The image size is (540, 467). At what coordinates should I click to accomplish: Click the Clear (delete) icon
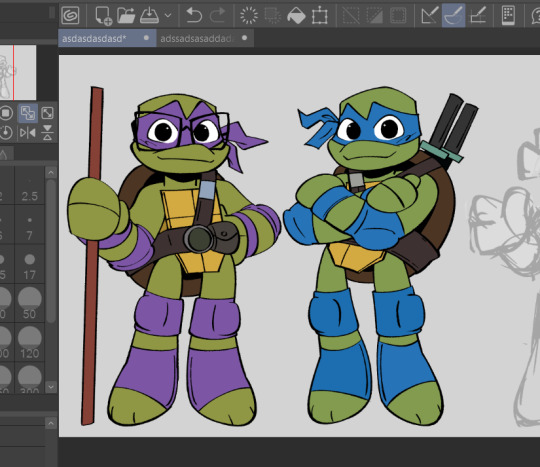coord(249,15)
